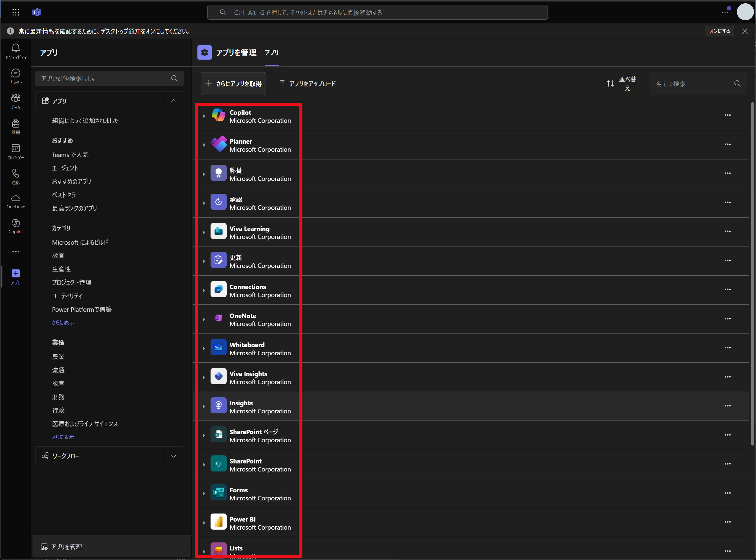Click さらにアプリを取得 button
Viewport: 756px width, 560px height.
(x=233, y=83)
